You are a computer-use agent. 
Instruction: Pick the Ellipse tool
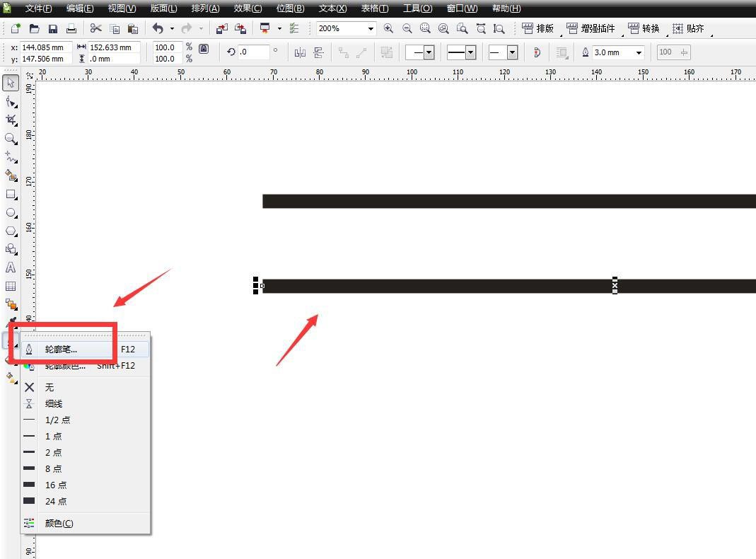pyautogui.click(x=11, y=212)
